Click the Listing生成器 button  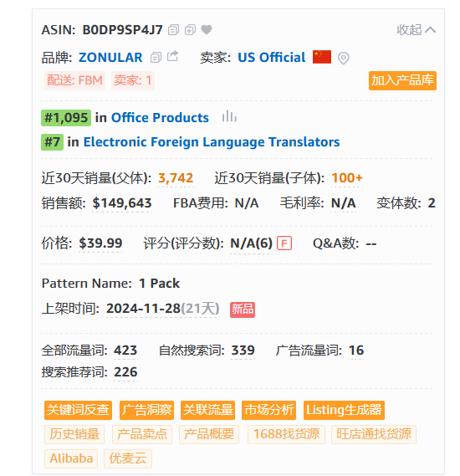click(x=344, y=410)
